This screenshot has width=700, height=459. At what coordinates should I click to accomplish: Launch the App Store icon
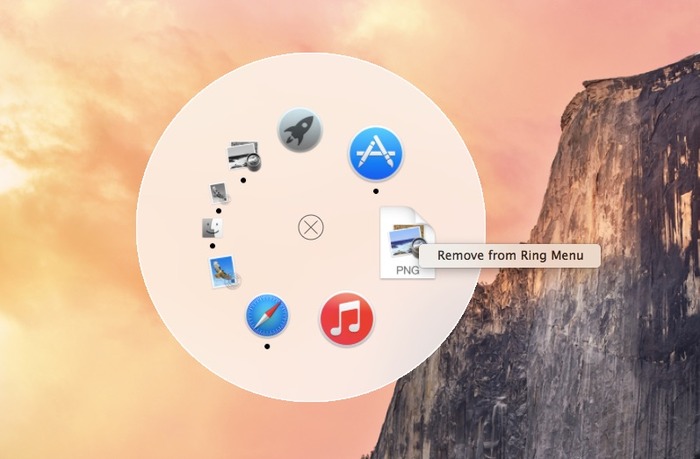[376, 154]
